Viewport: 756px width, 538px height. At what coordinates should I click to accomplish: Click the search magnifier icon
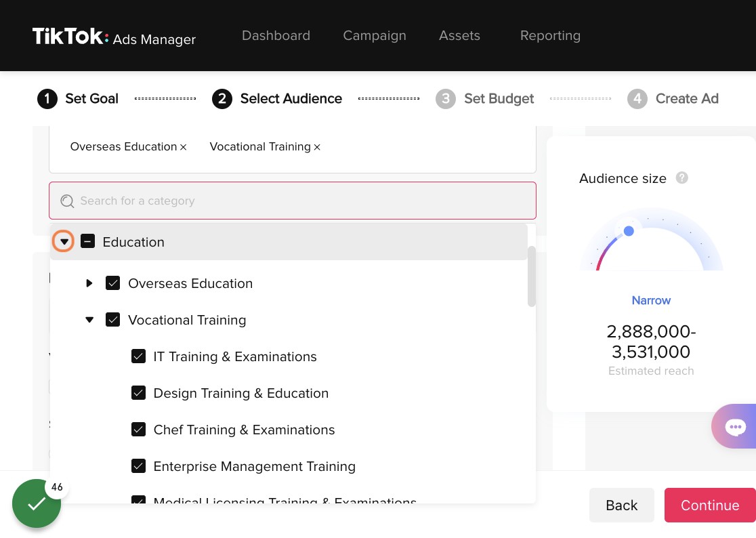67,201
